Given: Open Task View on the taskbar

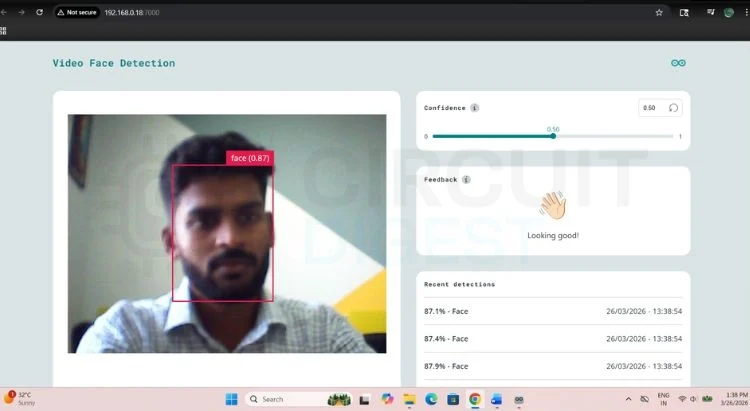Looking at the screenshot, I should pyautogui.click(x=365, y=400).
